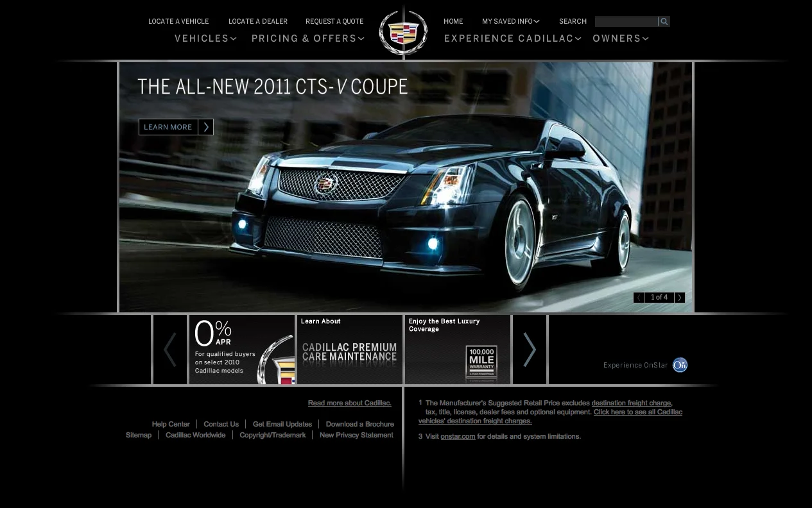Open the Help Center link

tap(171, 424)
